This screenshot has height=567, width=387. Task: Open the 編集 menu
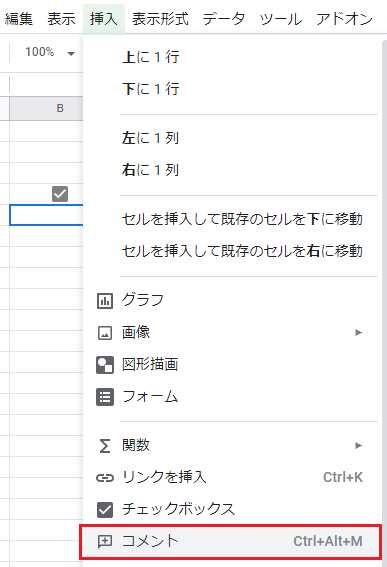(x=19, y=18)
